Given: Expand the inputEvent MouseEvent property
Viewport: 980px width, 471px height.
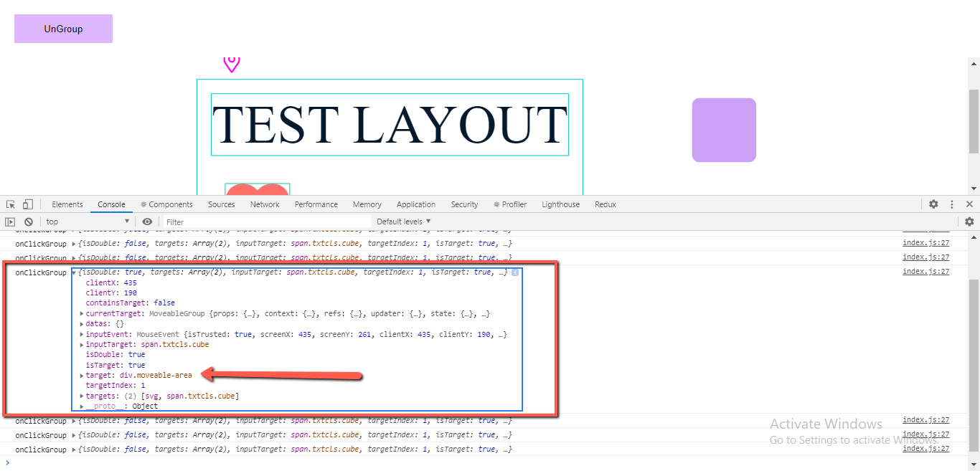Looking at the screenshot, I should pos(82,335).
